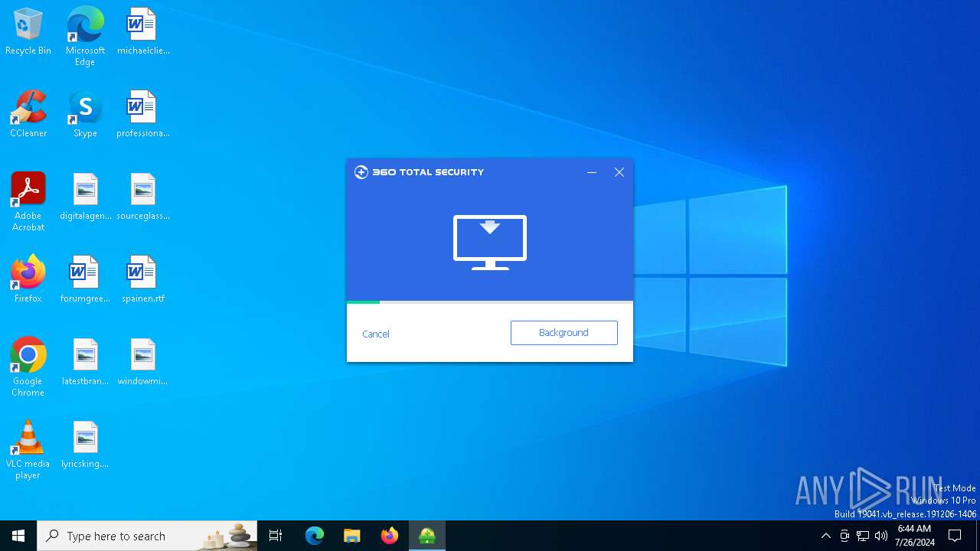
Task: Select the Google Chrome desktop shortcut
Action: click(x=28, y=367)
